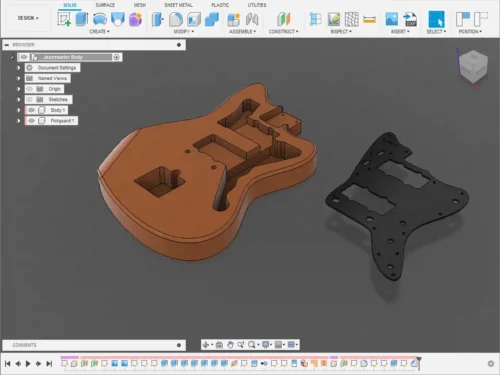Play the design timeline

(28, 364)
